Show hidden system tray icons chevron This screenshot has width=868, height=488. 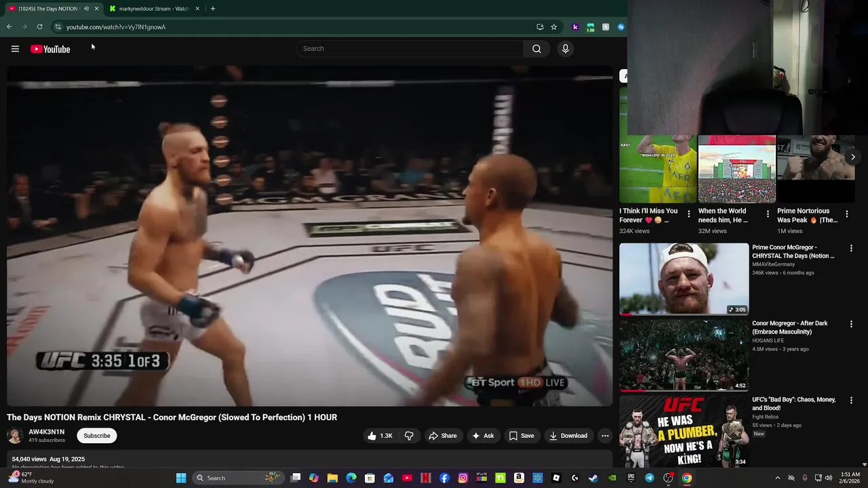778,478
